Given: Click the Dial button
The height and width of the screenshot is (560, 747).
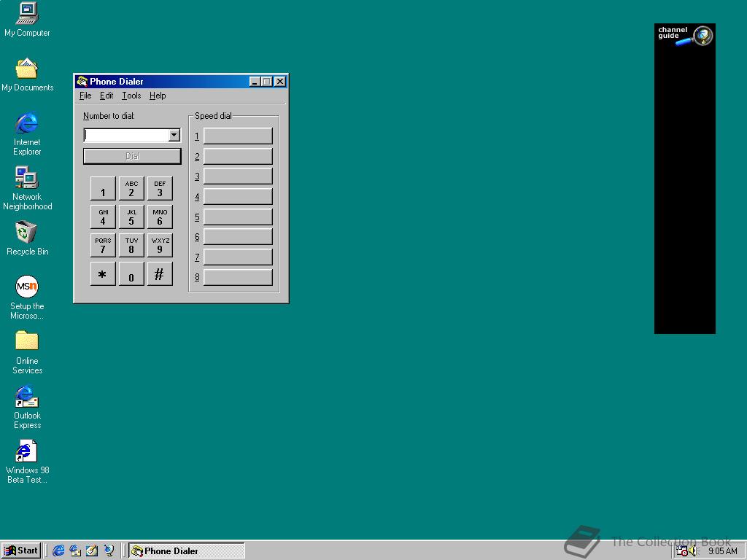Looking at the screenshot, I should [132, 156].
